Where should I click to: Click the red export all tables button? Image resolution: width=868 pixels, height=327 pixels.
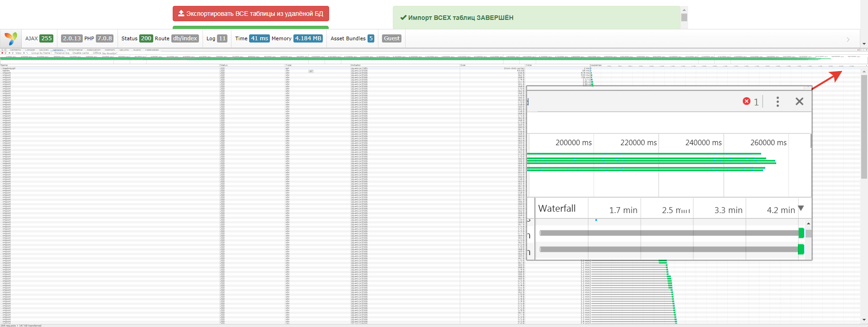click(251, 14)
